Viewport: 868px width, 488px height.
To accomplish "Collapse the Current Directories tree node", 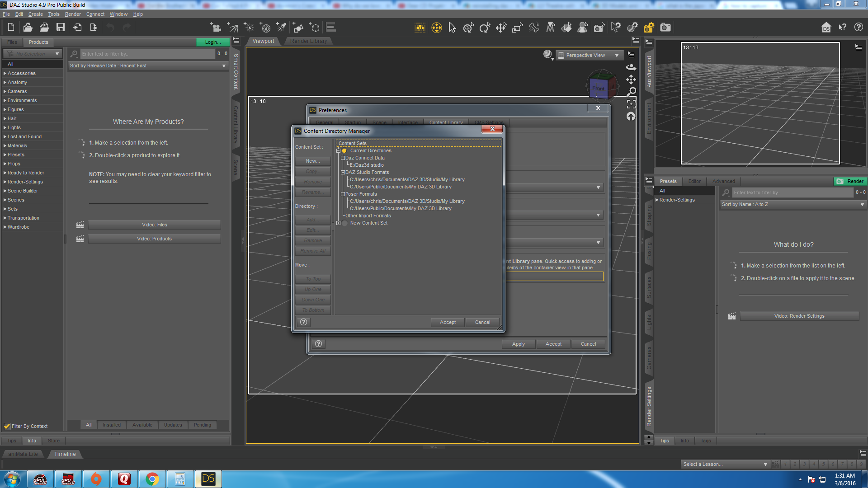I will click(x=338, y=151).
